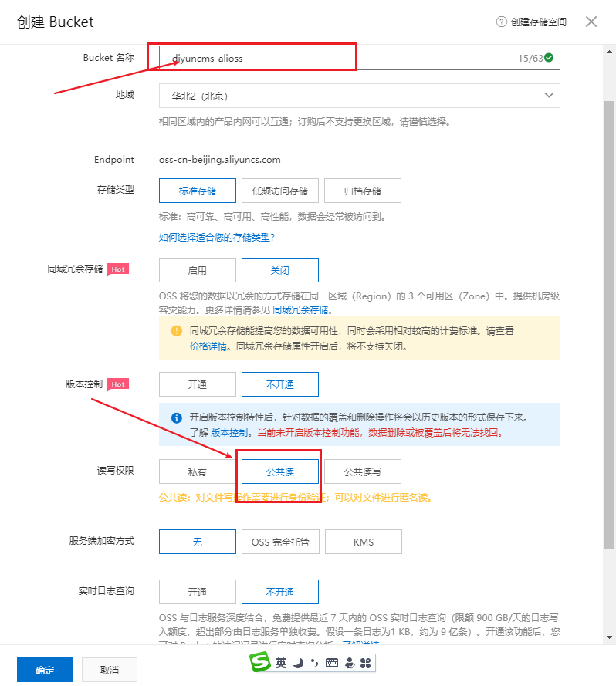Select 标准存储 storage type
Viewport: 616px width, 686px height.
coord(198,191)
